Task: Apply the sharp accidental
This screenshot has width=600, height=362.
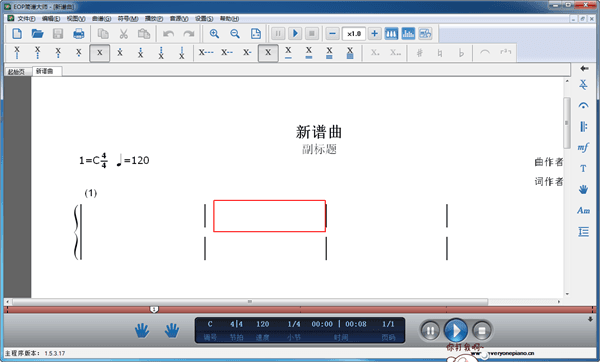Action: 420,53
